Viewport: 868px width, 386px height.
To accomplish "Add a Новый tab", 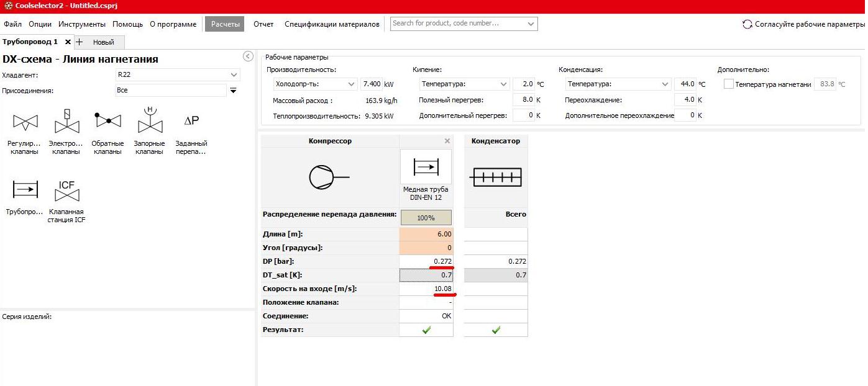I will [99, 42].
